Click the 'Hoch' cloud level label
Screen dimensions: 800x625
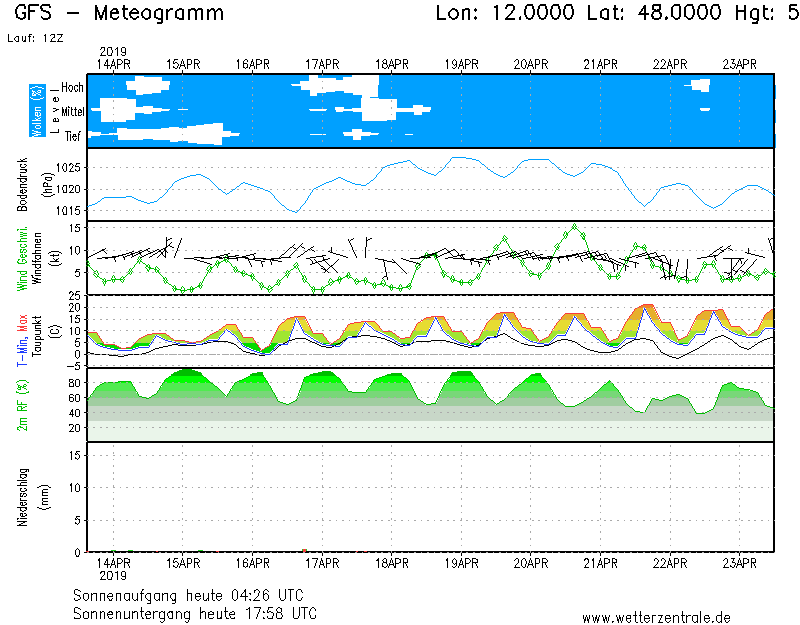(72, 87)
